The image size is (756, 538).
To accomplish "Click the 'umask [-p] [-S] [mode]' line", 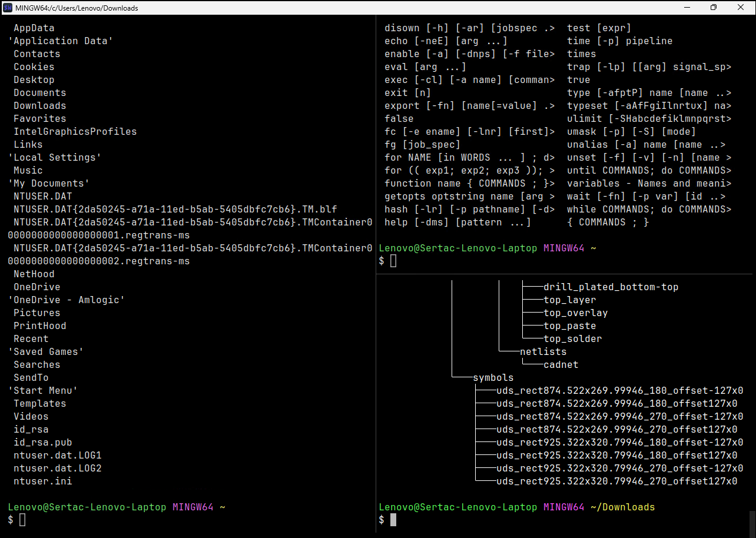I will [x=632, y=132].
